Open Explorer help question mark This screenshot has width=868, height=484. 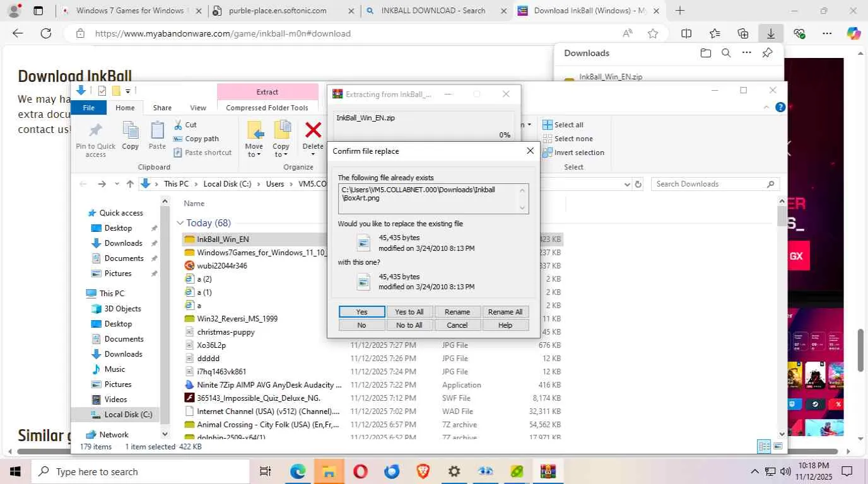pyautogui.click(x=780, y=108)
